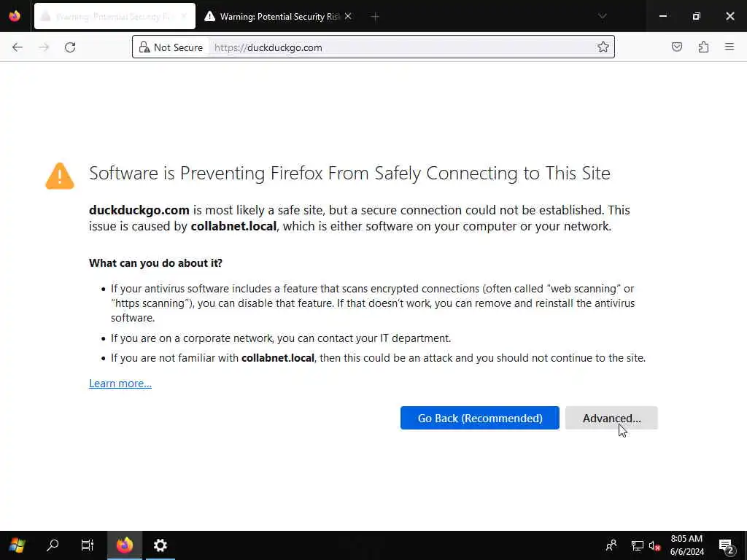The width and height of the screenshot is (747, 560).
Task: Open the Extensions puzzle icon
Action: point(703,47)
